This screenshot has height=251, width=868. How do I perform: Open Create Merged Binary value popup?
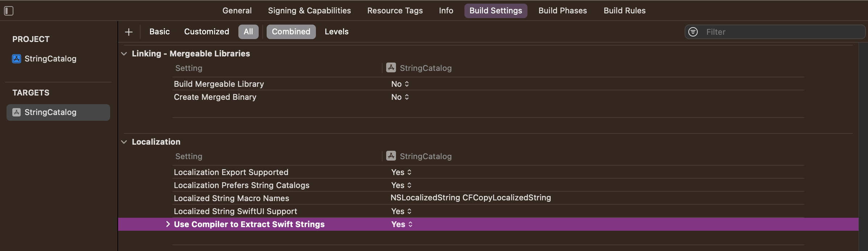400,97
